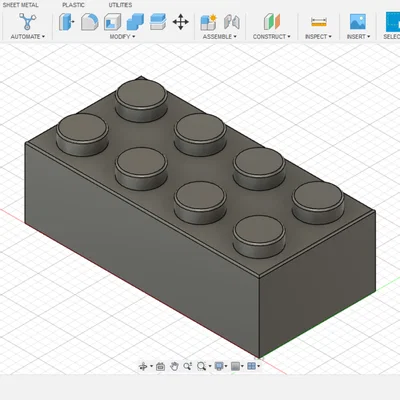Screen dimensions: 400x400
Task: Click the Insert image icon
Action: [358, 22]
